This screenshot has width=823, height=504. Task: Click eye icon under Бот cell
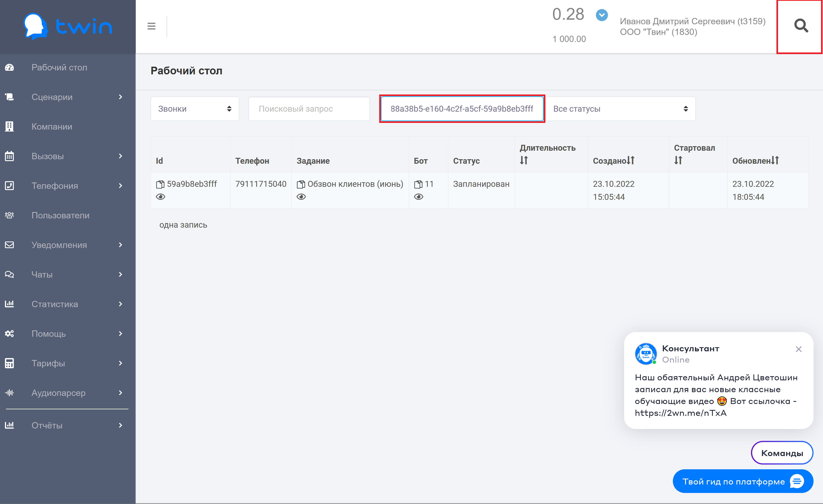pos(419,197)
